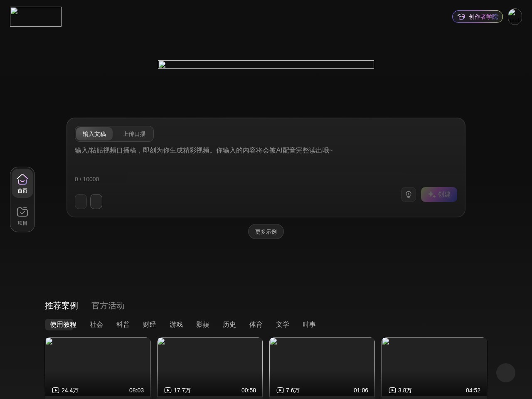Choose the 文学 category
Image resolution: width=532 pixels, height=399 pixels.
click(283, 325)
